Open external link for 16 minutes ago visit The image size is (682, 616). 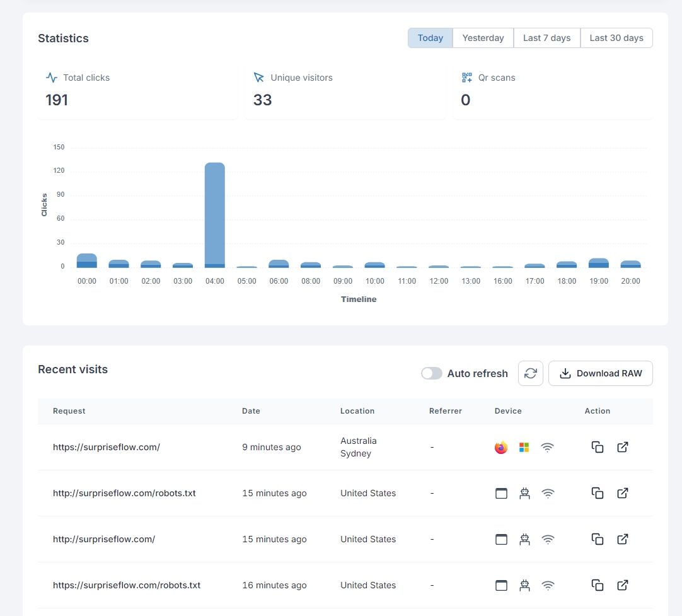click(x=622, y=585)
